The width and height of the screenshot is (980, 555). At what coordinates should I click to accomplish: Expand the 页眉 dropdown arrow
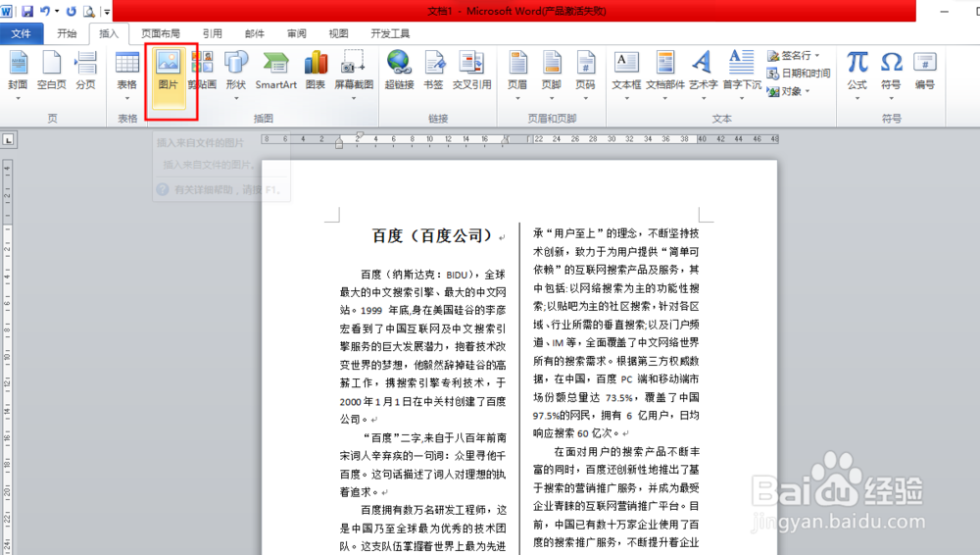(517, 98)
